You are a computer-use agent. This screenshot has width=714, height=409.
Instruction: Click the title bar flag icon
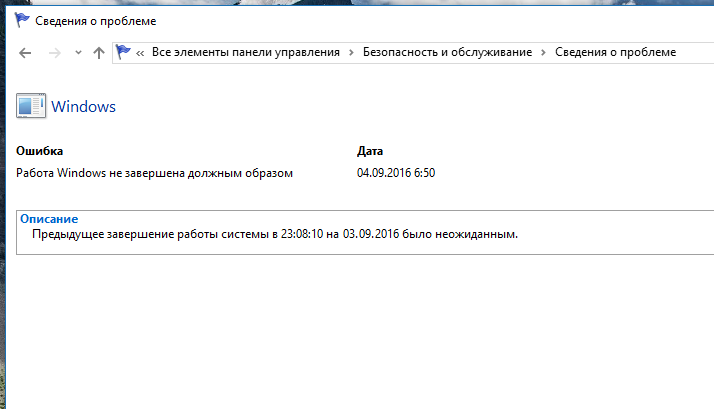tap(21, 20)
